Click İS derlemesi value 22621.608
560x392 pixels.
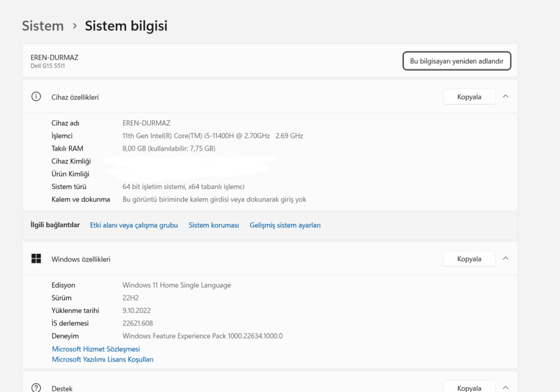click(138, 323)
